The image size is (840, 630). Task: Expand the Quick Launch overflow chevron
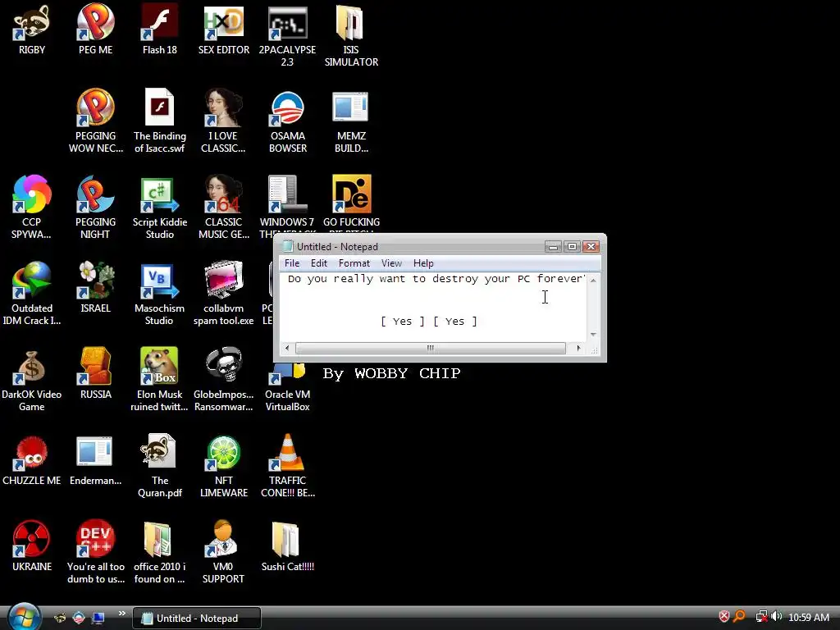click(x=121, y=614)
